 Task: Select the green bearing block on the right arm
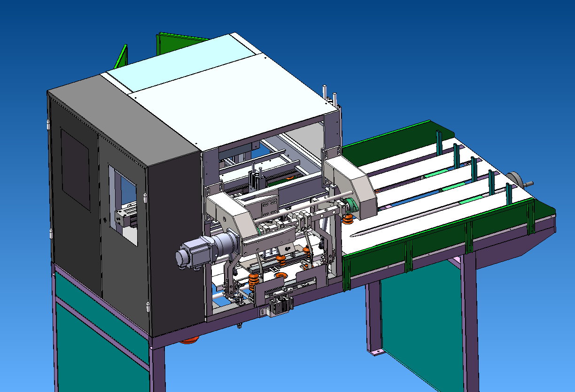[350, 205]
